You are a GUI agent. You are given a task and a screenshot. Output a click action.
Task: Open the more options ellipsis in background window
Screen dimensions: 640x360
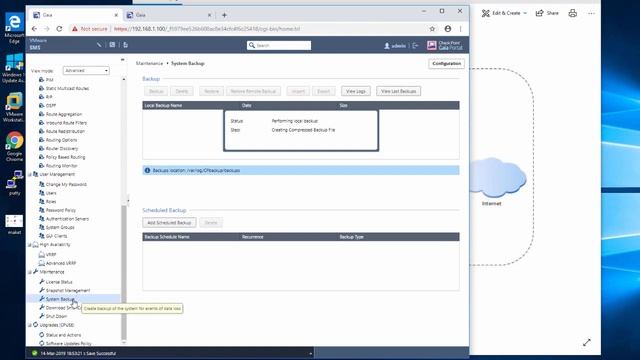pos(591,13)
